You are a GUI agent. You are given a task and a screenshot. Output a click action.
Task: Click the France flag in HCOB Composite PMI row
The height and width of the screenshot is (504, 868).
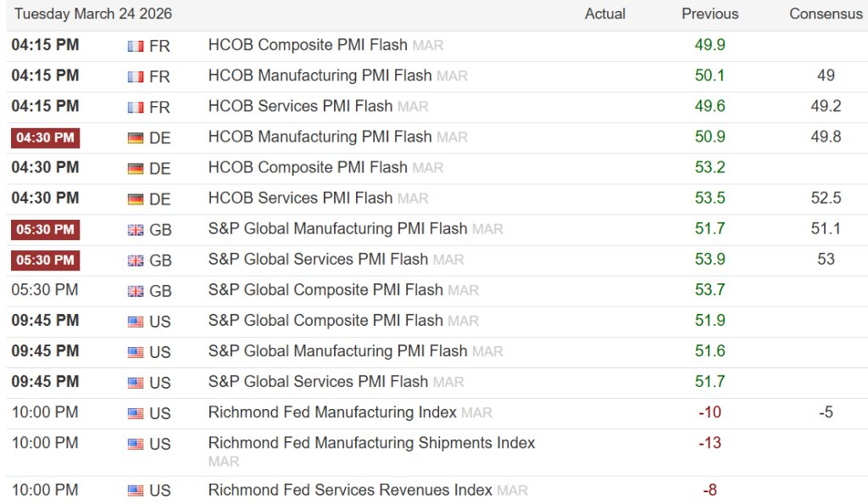pyautogui.click(x=136, y=46)
